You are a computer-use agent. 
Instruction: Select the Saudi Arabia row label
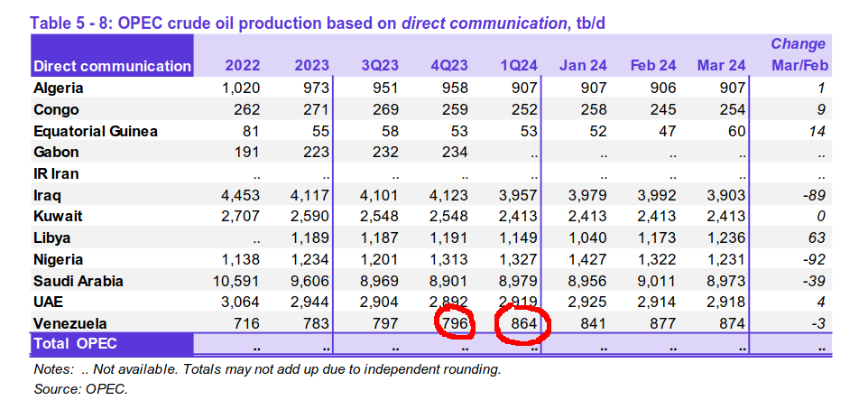coord(78,281)
